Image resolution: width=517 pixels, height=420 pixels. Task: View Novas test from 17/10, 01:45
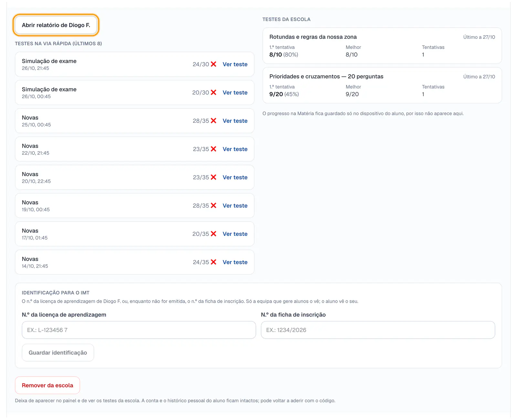tap(235, 234)
